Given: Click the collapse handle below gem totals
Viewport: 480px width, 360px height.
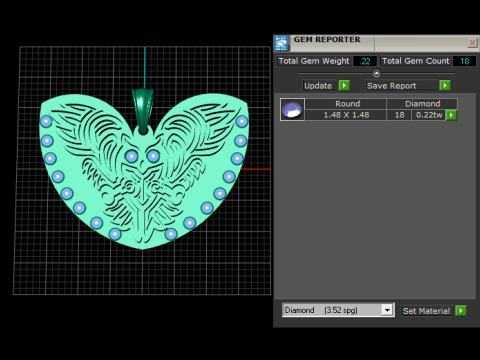Looking at the screenshot, I should pyautogui.click(x=376, y=73).
